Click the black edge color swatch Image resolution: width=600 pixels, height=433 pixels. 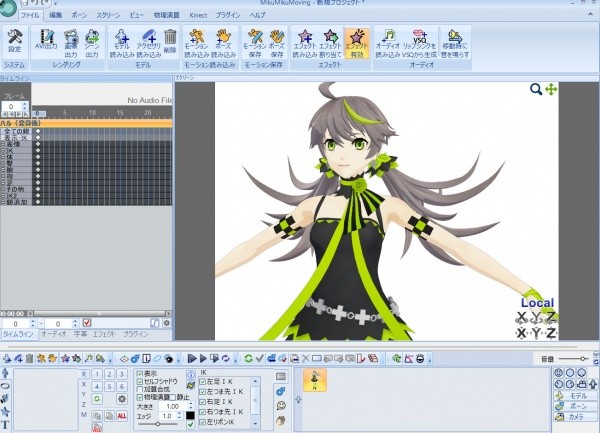click(x=190, y=415)
